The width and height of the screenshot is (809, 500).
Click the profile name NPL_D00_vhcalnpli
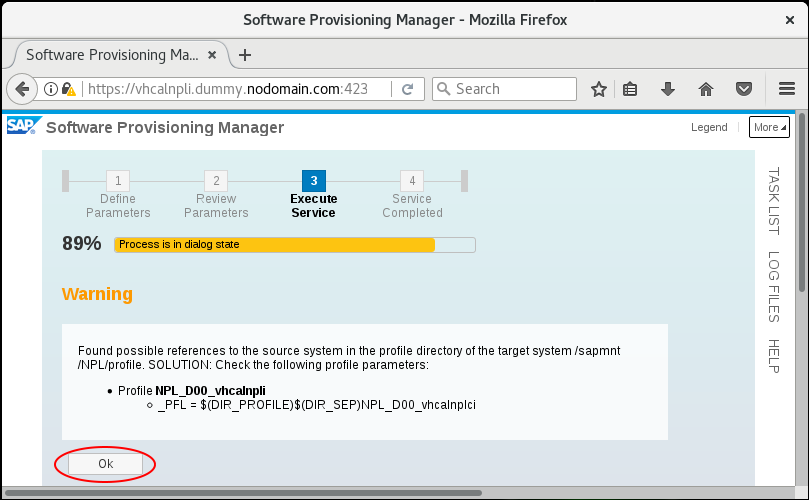211,391
